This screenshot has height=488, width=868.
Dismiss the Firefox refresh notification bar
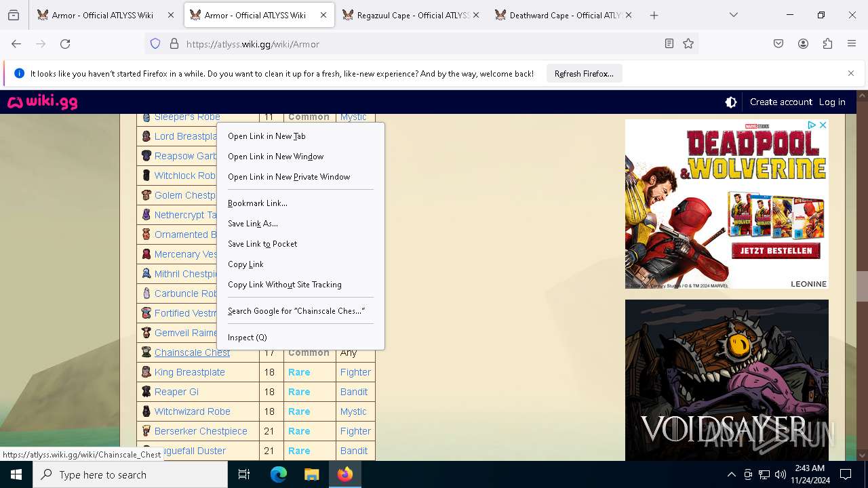pyautogui.click(x=851, y=73)
